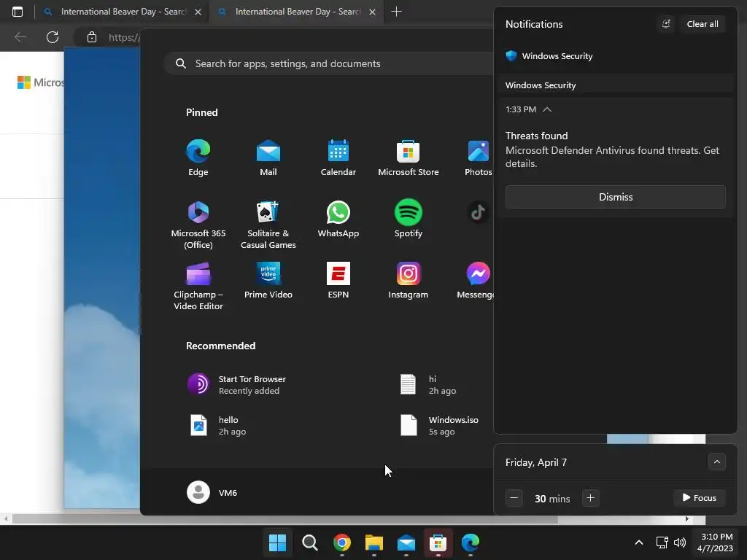Click the Windows Start button on taskbar
This screenshot has width=747, height=560.
(x=277, y=542)
